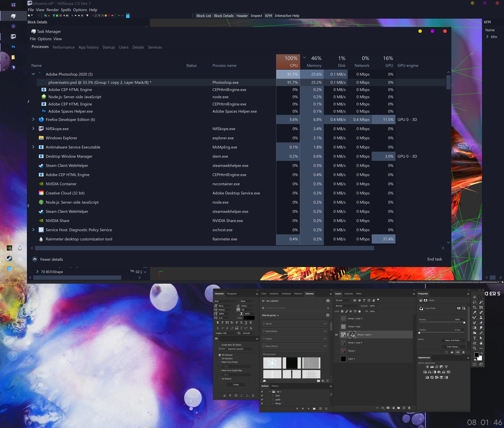Delete the mask via Properties trash icon

(463, 352)
